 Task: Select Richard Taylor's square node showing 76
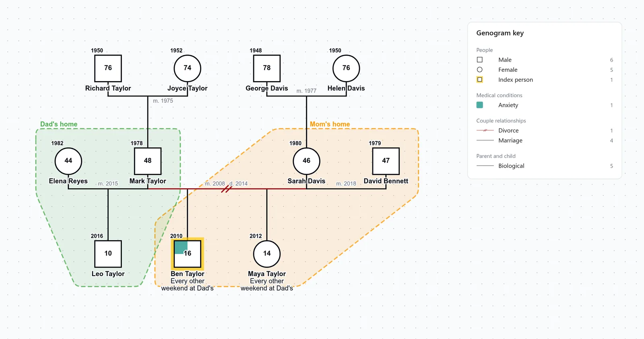108,68
